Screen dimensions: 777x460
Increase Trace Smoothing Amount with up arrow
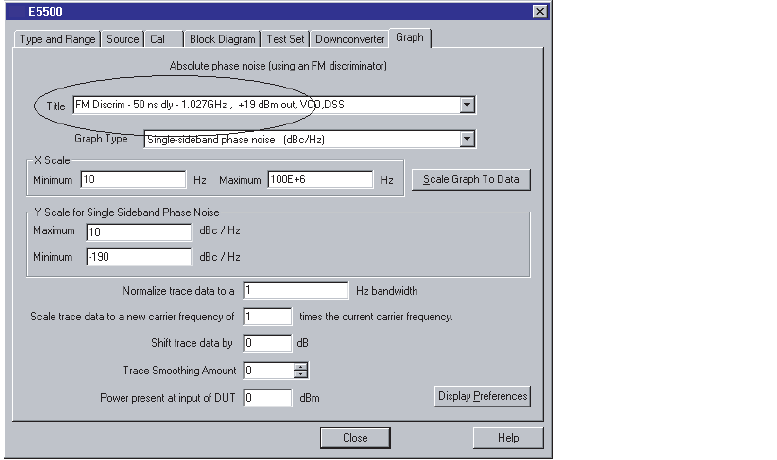pyautogui.click(x=301, y=367)
